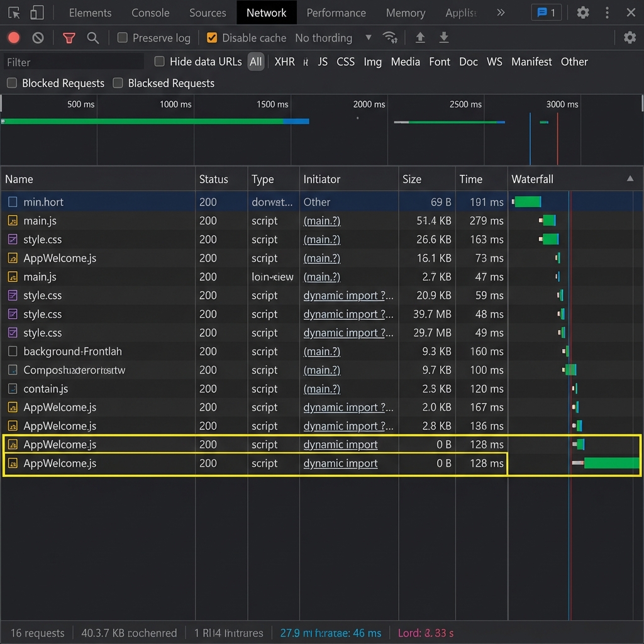The image size is (644, 644).
Task: Switch to the Console tab
Action: coord(150,13)
